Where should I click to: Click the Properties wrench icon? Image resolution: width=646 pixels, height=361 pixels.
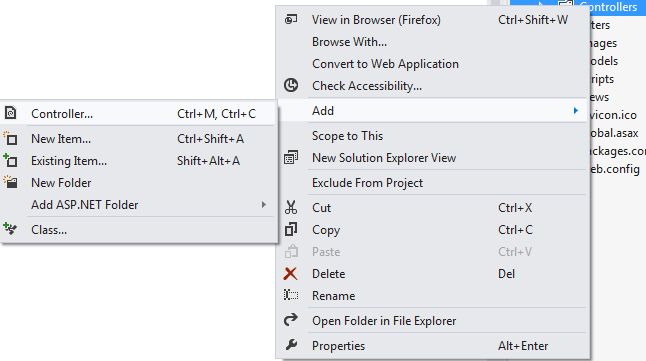point(291,345)
